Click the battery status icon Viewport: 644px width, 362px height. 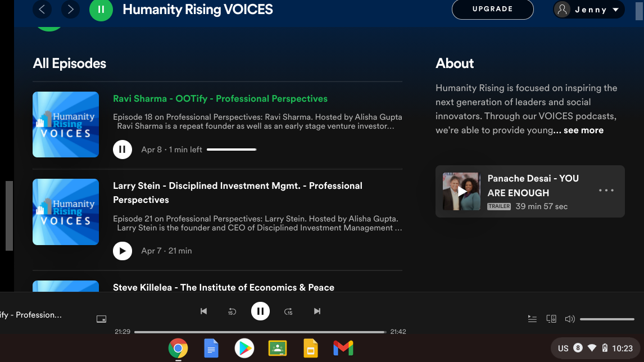click(605, 348)
